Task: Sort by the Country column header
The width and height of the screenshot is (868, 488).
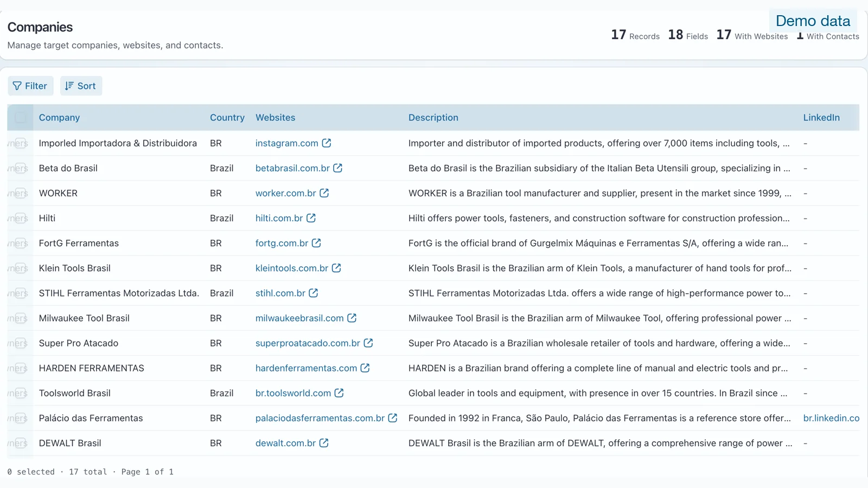Action: (227, 117)
